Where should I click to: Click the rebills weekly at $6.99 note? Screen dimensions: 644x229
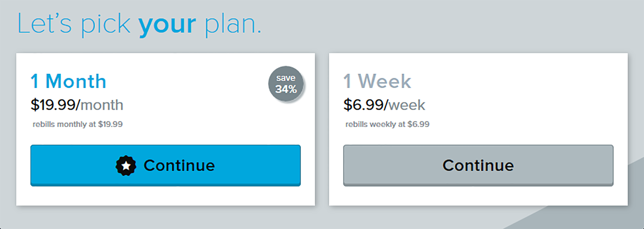point(387,124)
